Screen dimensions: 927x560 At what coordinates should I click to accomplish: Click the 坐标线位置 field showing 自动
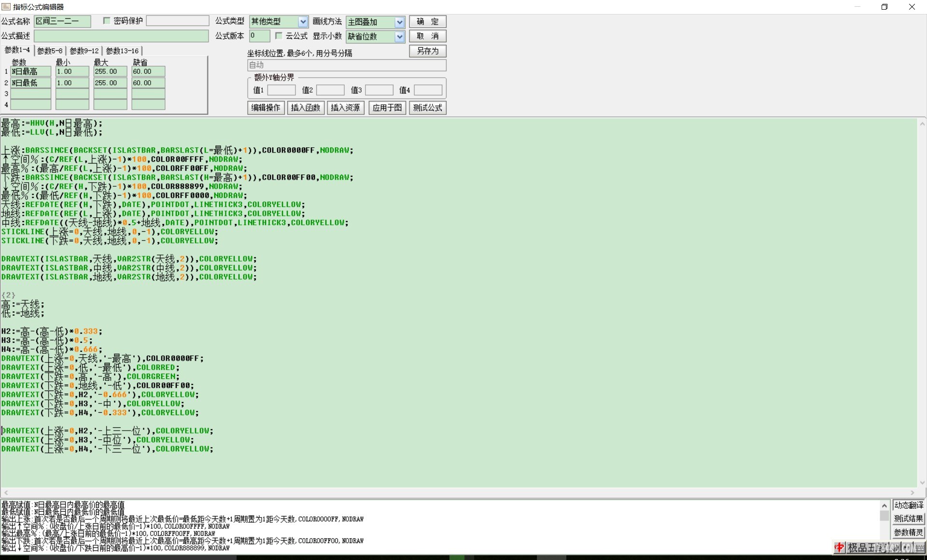(x=347, y=65)
